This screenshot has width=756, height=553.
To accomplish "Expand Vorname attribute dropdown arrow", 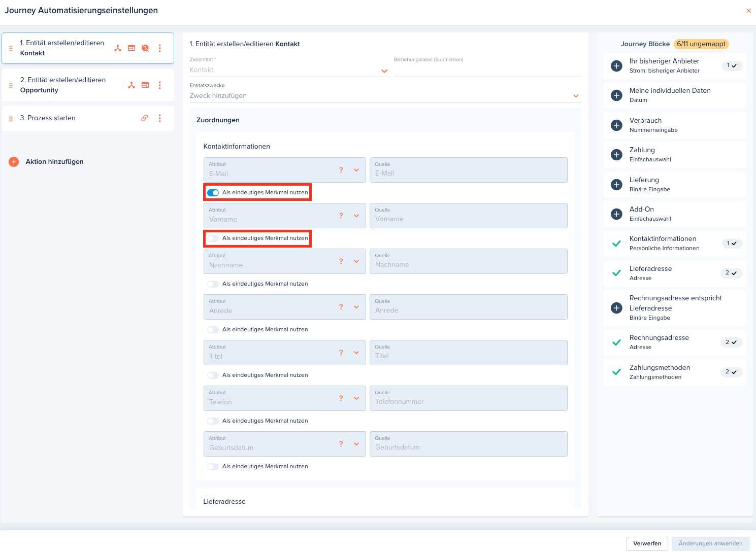I will pyautogui.click(x=356, y=216).
